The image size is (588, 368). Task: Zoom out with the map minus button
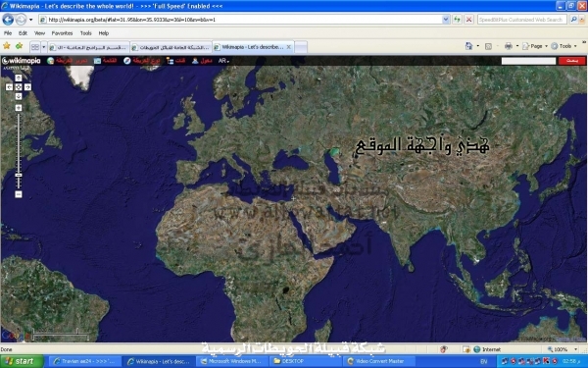[19, 194]
